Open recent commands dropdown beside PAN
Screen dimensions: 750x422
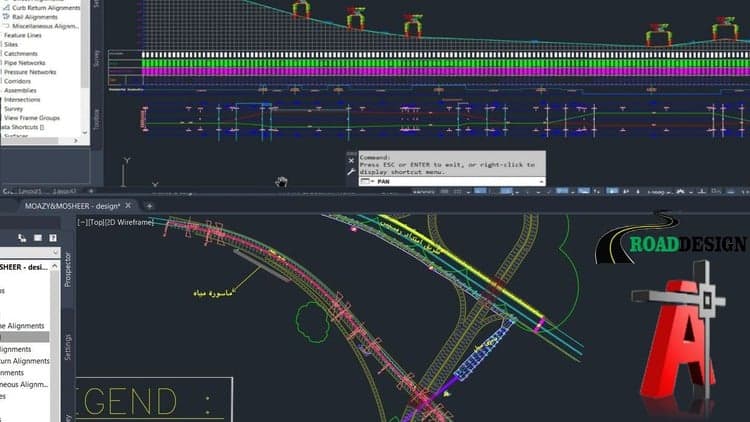[x=366, y=181]
